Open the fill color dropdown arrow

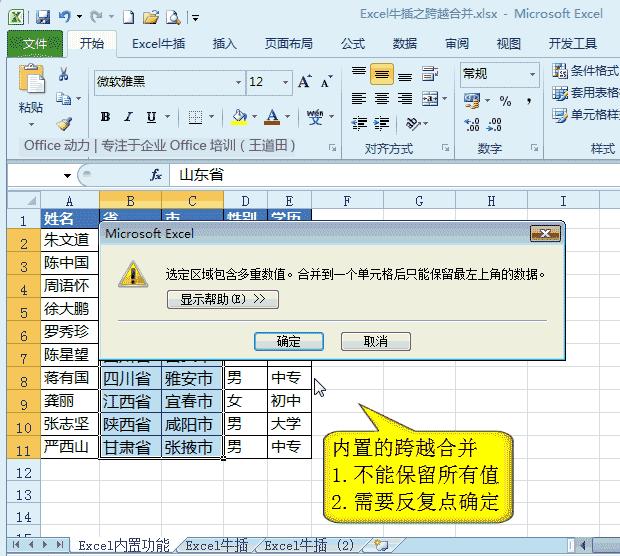point(254,117)
